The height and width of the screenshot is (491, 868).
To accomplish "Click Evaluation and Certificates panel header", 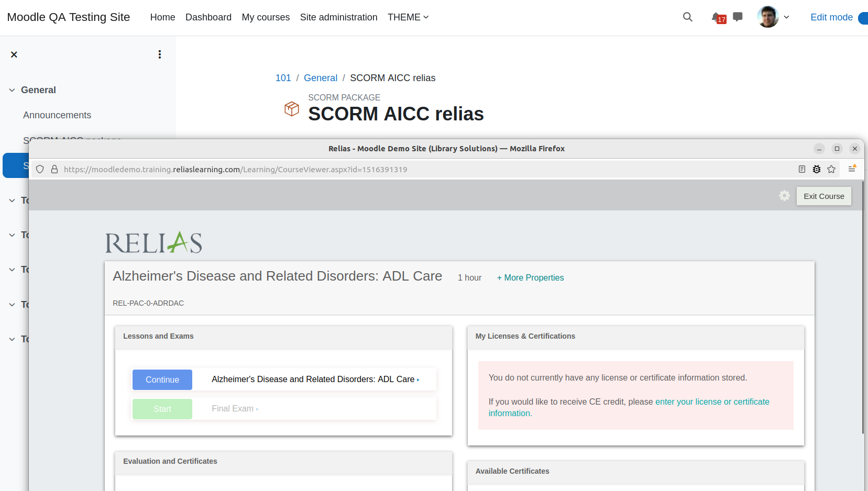I will click(x=283, y=462).
